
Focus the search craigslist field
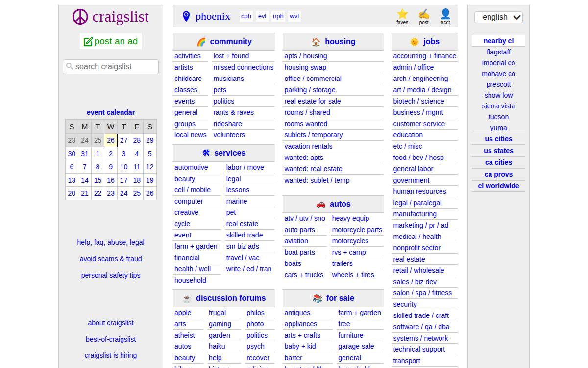coord(111,67)
